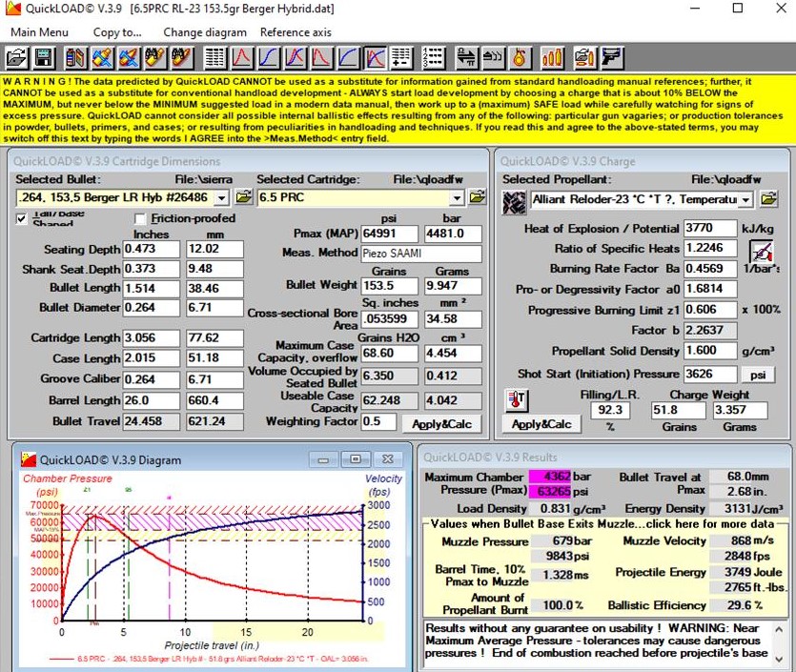The width and height of the screenshot is (796, 672).
Task: Save the load using the floppy disk icon
Action: point(44,57)
